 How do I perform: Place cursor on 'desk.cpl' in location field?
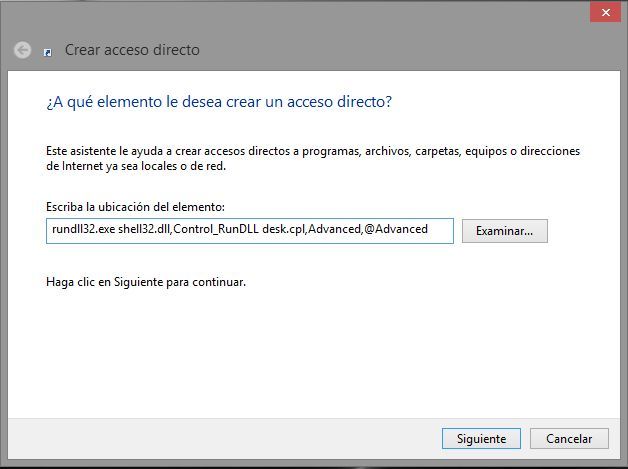284,229
